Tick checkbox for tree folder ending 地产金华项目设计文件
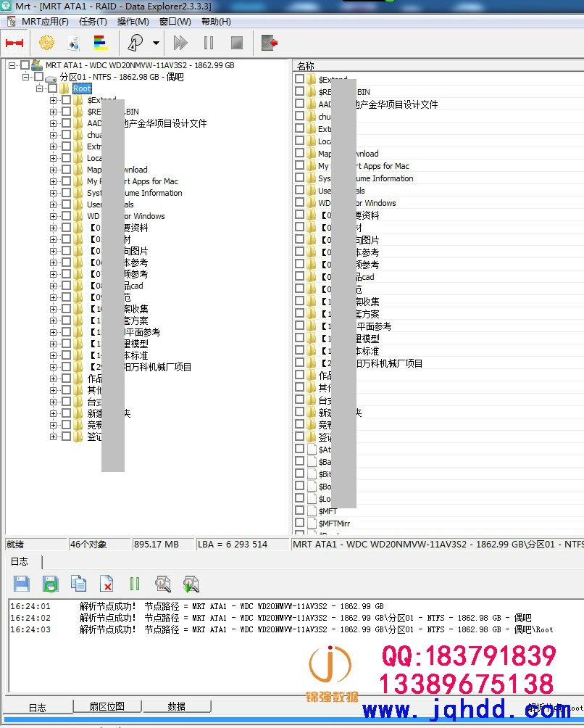Viewport: 584px width, 728px height. (x=67, y=123)
